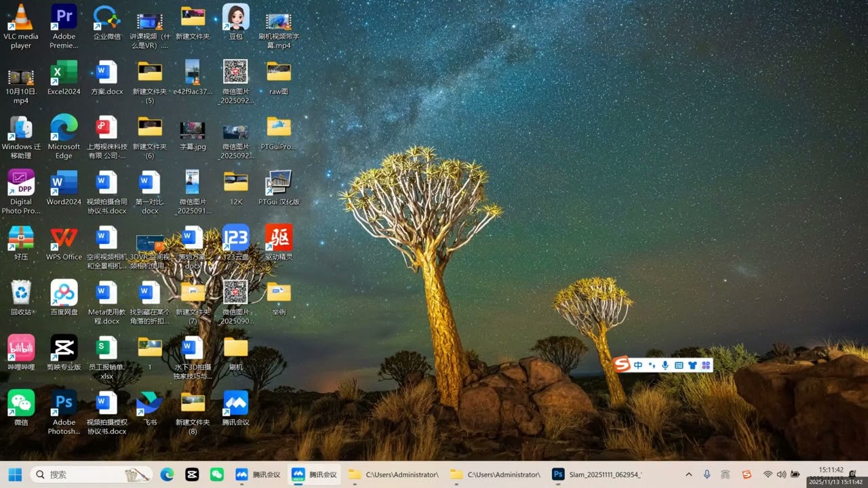Select 视频拍摄授权协议书.docx document
Viewport: 868px width, 488px height.
coord(106,412)
